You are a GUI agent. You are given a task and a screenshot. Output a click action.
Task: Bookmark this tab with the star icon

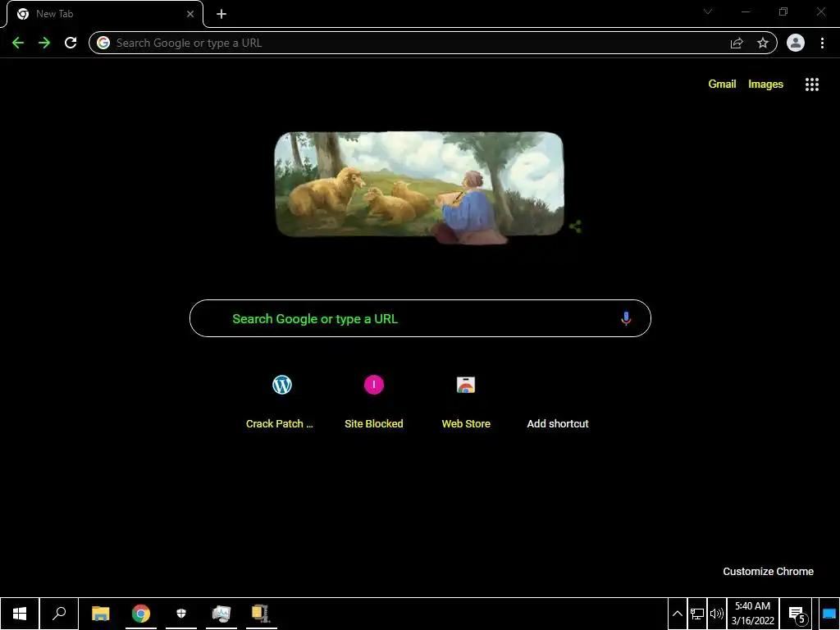click(763, 43)
